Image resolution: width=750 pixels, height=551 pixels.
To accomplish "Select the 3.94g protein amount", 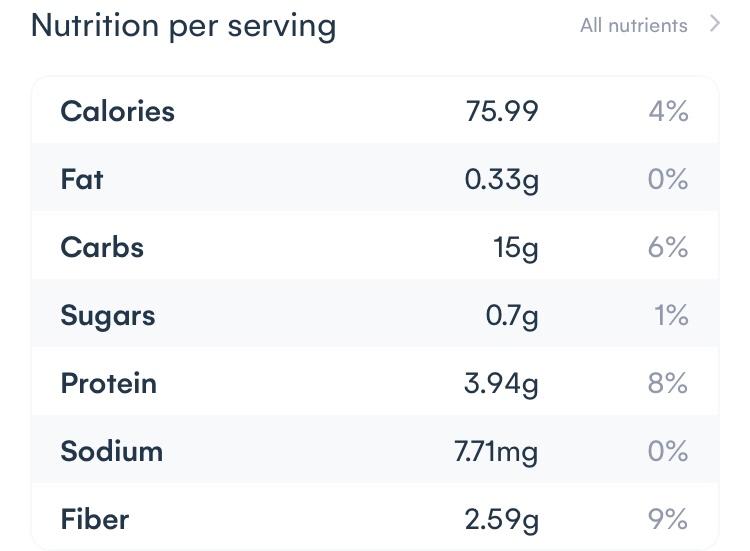I will [x=501, y=383].
